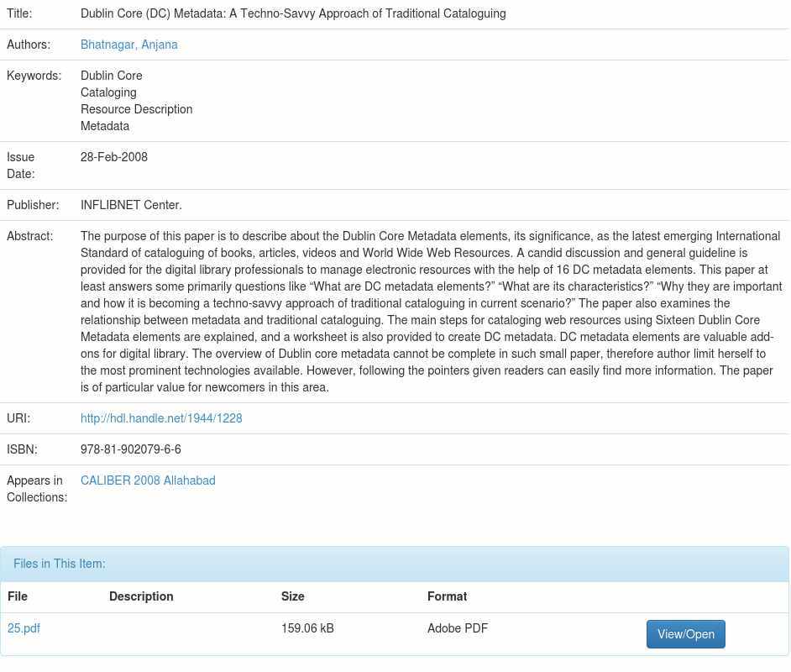
Task: Click the paper title text
Action: (x=293, y=13)
